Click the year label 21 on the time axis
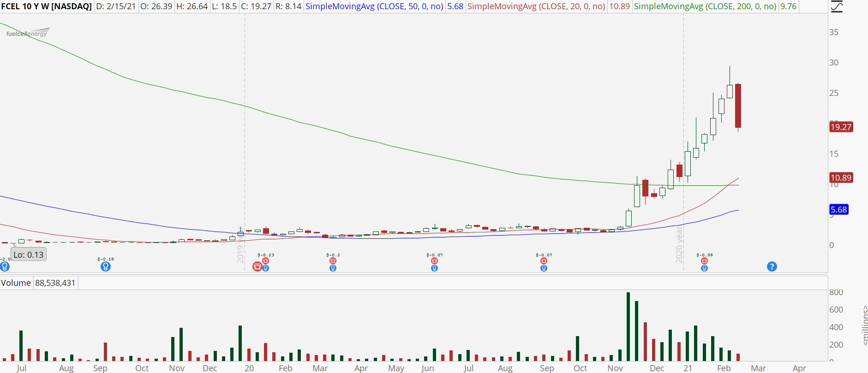The width and height of the screenshot is (868, 373). (x=688, y=368)
